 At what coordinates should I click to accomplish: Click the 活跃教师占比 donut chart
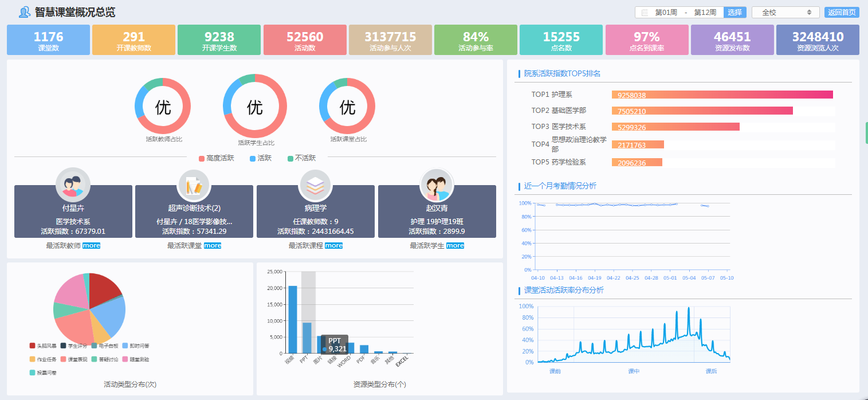[163, 107]
